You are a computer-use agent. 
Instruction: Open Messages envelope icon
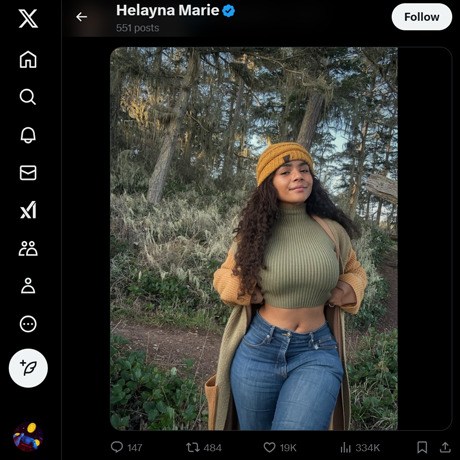pos(28,173)
